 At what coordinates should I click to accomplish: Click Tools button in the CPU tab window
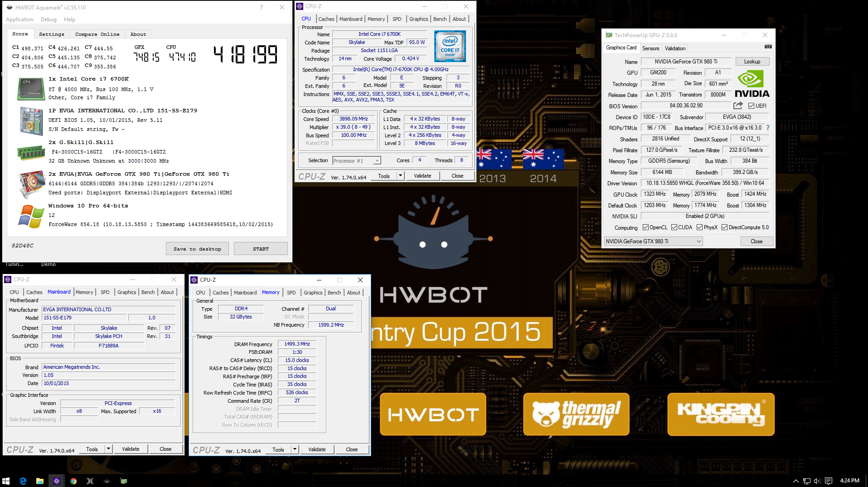point(384,176)
